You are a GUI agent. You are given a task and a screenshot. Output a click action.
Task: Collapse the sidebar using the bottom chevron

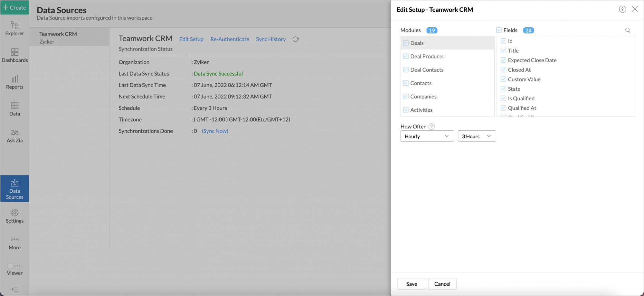(x=14, y=289)
